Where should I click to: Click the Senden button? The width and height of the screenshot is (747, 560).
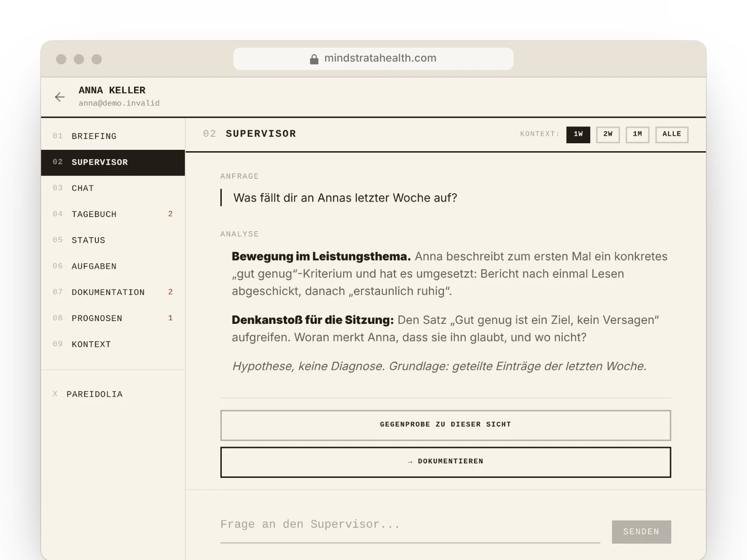coord(641,532)
